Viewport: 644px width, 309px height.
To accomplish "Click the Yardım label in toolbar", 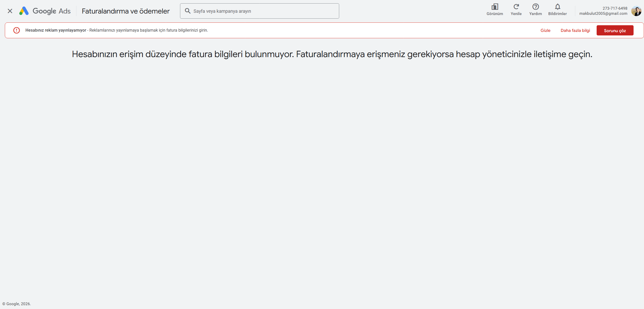I will pyautogui.click(x=535, y=14).
